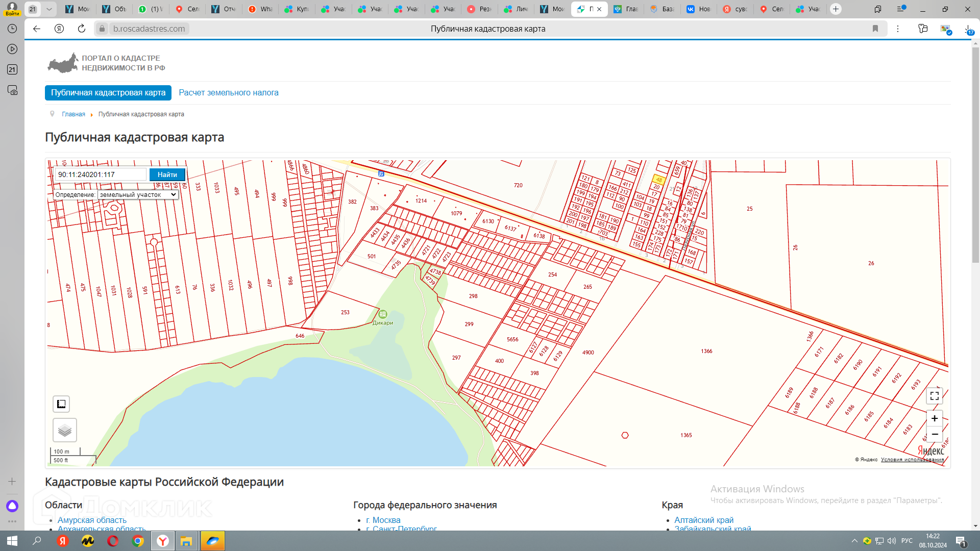Follow the Главная breadcrumb link
Screen dimensions: 980x551
[x=73, y=114]
